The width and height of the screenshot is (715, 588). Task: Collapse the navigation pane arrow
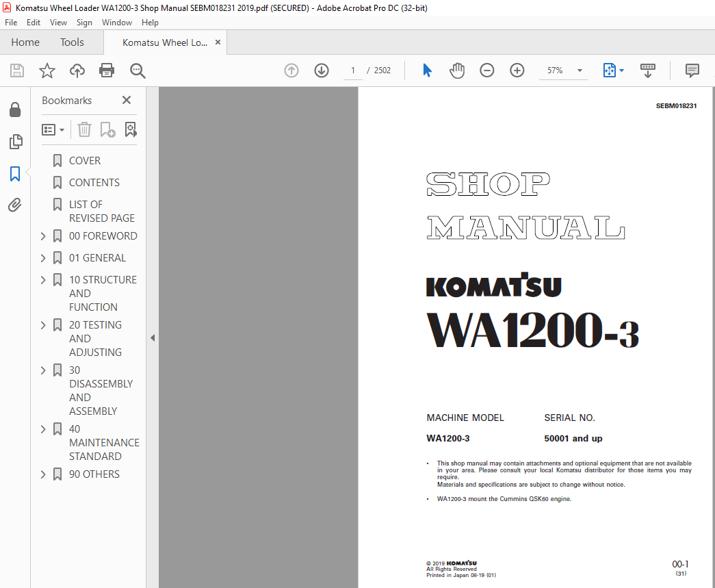tap(153, 337)
